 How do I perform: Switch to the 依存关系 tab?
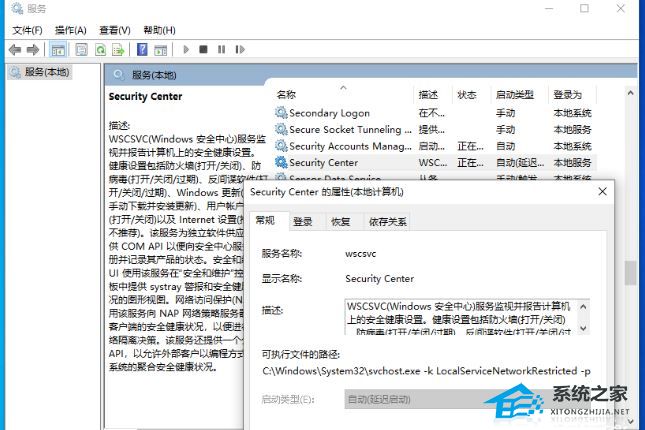coord(387,222)
